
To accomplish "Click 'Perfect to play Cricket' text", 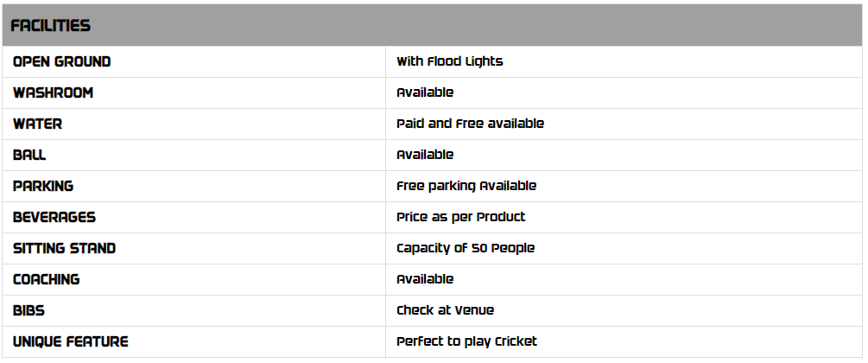I will (x=466, y=342).
